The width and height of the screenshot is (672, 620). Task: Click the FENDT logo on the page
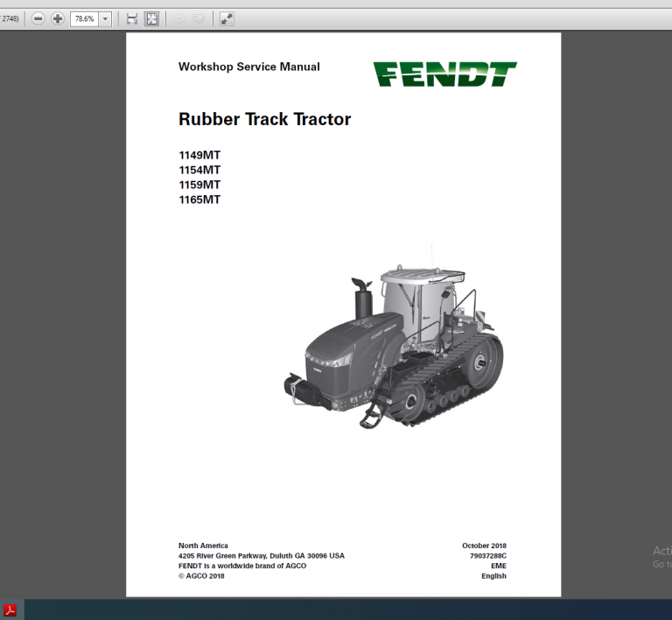point(444,74)
